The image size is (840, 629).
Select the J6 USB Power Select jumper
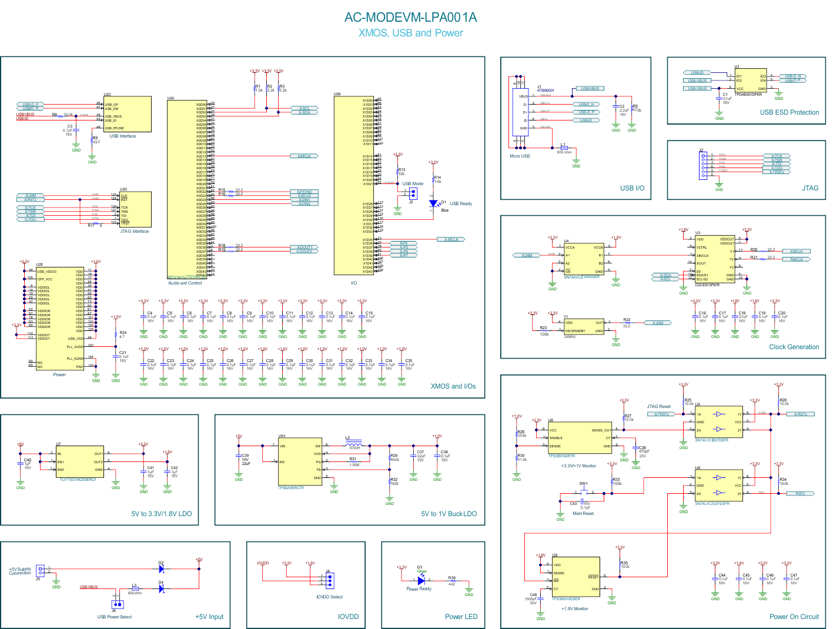pyautogui.click(x=118, y=604)
